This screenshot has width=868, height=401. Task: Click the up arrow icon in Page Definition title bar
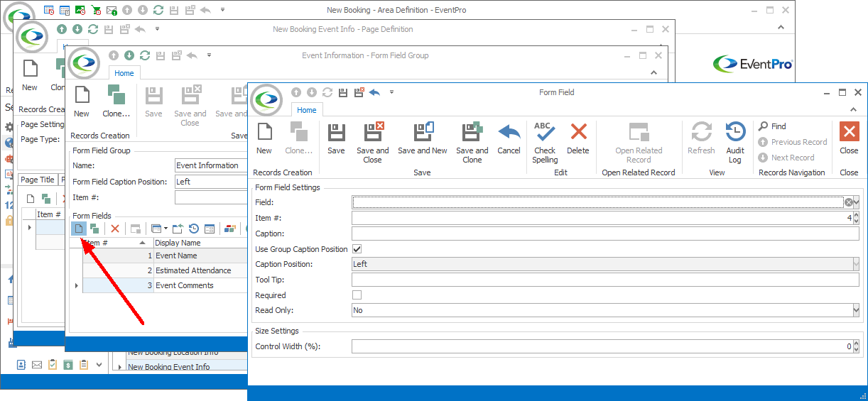click(x=62, y=29)
